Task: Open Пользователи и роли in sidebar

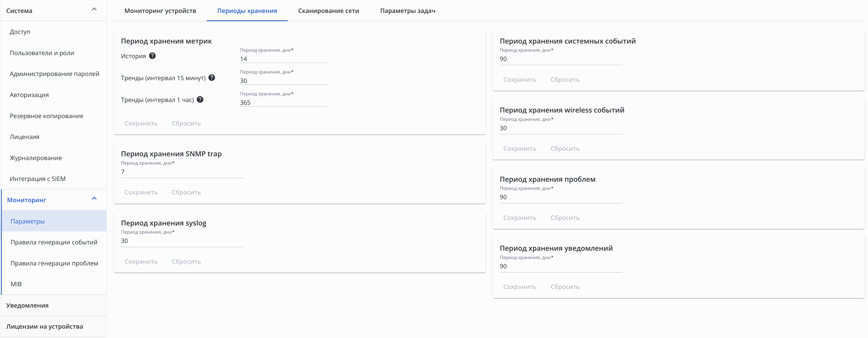Action: [42, 53]
